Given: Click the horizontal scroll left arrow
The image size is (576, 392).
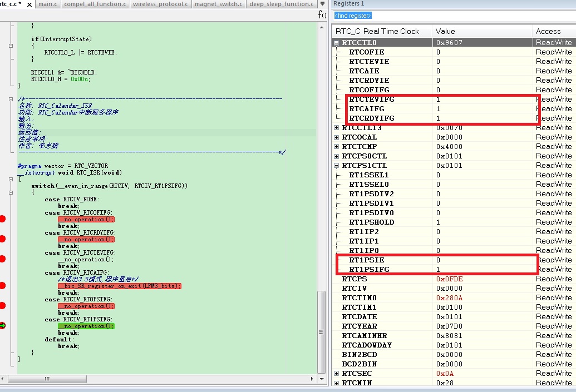Looking at the screenshot, I should 3,379.
